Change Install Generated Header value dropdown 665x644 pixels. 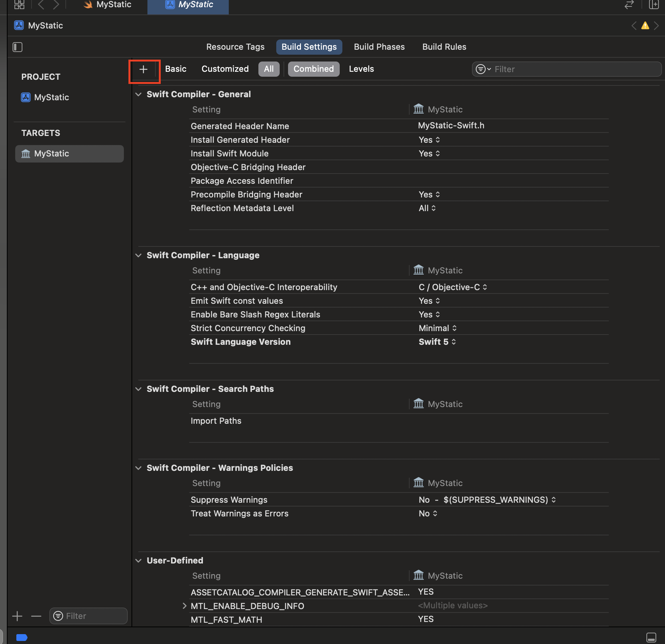click(429, 140)
